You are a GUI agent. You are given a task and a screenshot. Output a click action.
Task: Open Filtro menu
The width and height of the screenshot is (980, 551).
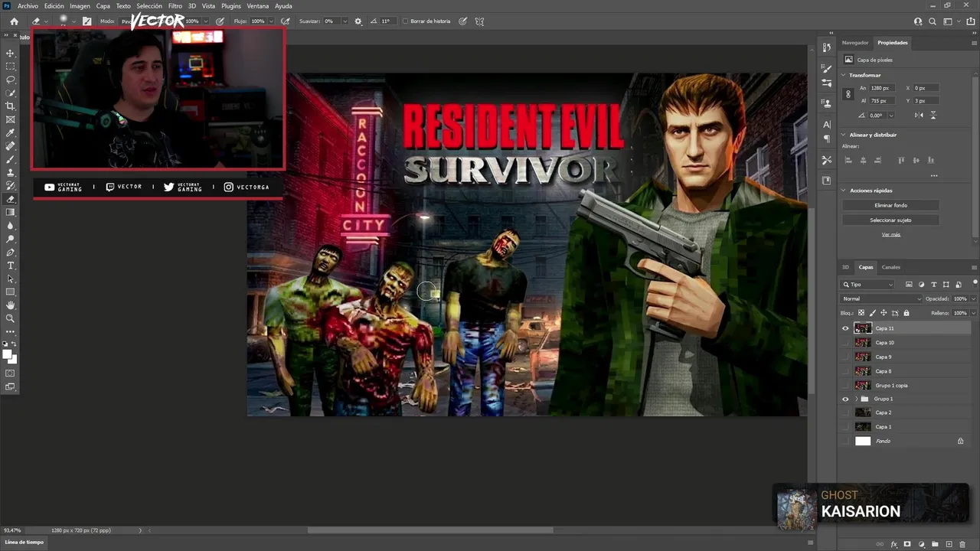coord(175,5)
